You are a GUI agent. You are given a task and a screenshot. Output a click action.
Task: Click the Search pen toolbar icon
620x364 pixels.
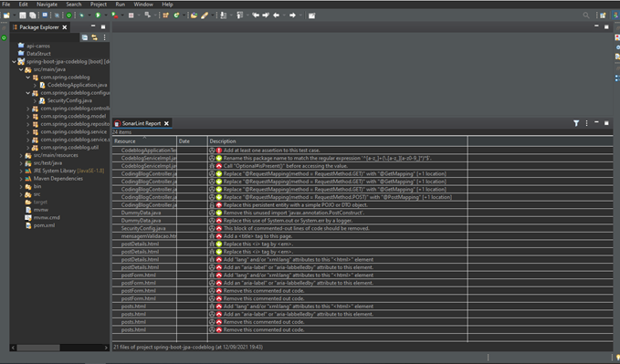205,16
